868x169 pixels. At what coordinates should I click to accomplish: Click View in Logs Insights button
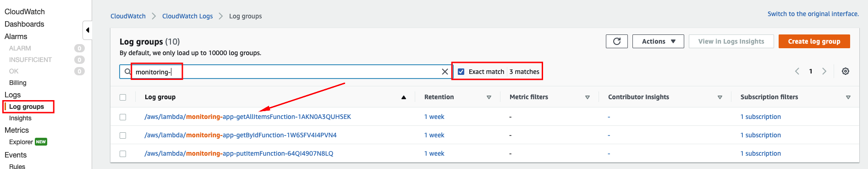(x=731, y=41)
